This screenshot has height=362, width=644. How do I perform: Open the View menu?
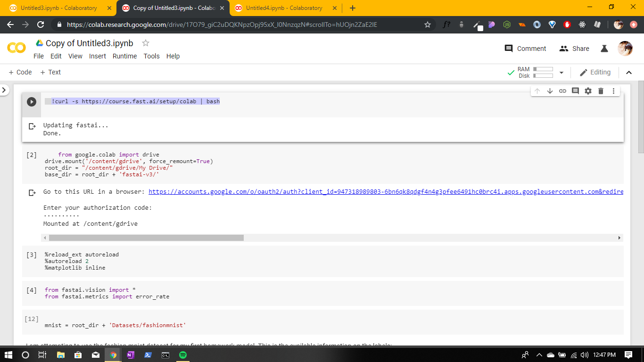tap(75, 56)
